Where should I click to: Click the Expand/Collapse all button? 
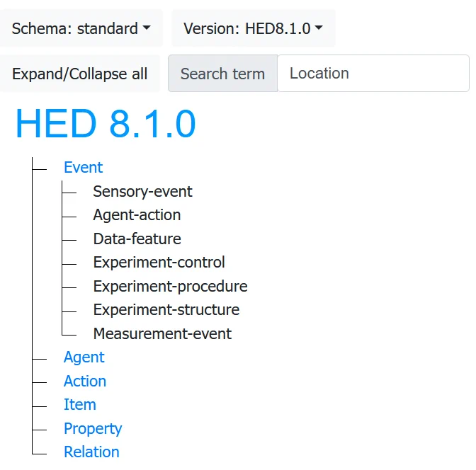[79, 74]
